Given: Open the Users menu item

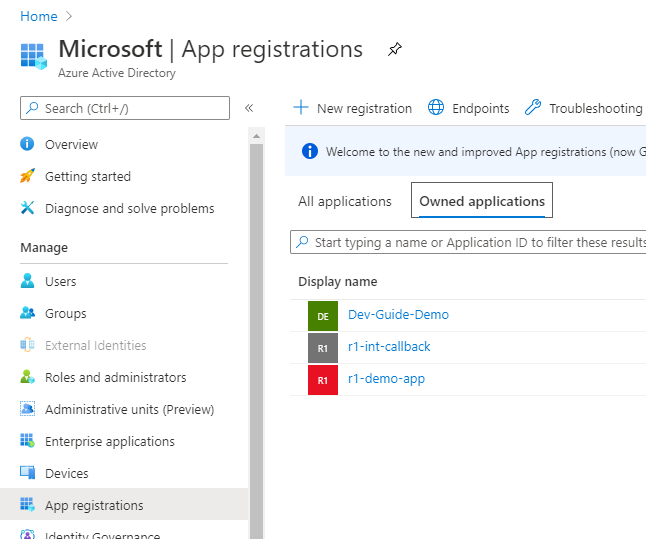Looking at the screenshot, I should tap(61, 281).
